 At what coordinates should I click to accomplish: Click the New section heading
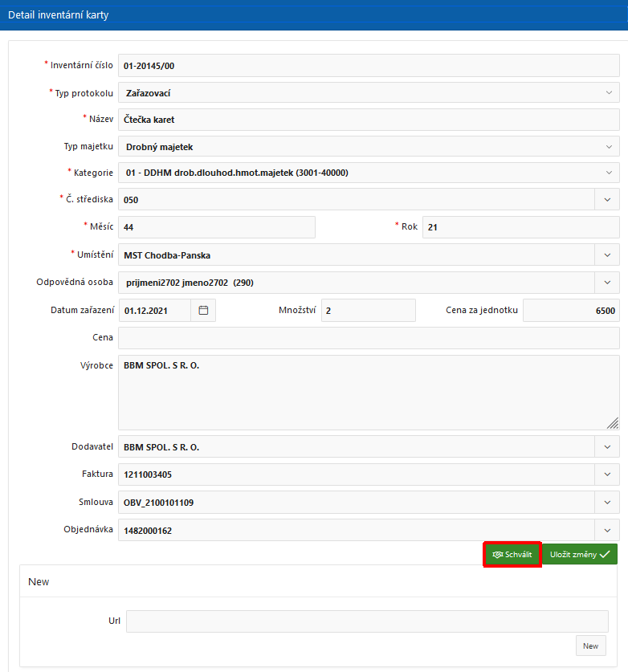click(39, 581)
